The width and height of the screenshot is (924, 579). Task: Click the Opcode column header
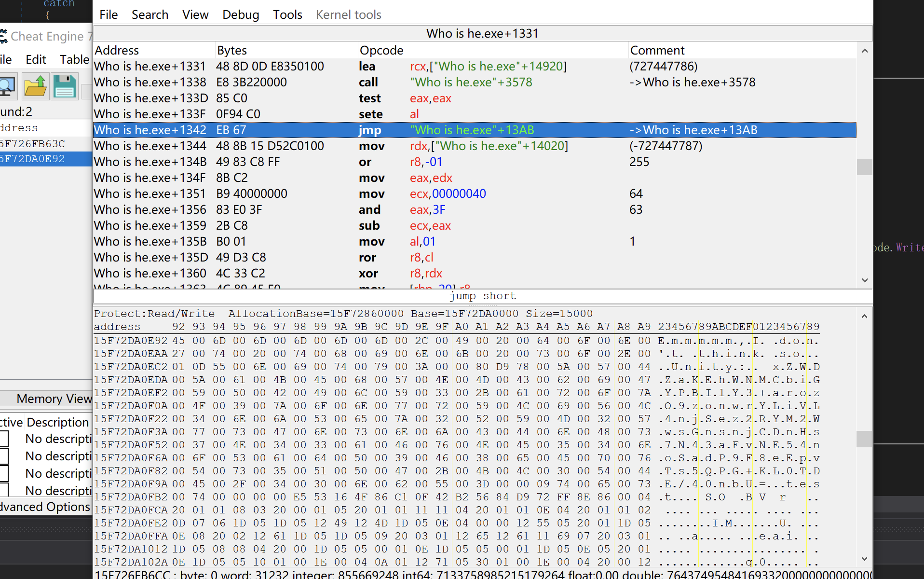(493, 50)
